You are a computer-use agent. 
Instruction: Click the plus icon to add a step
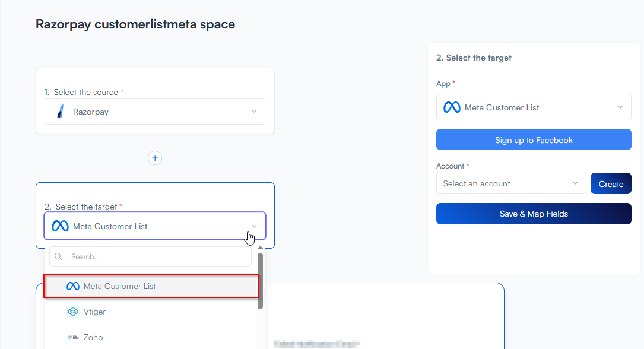(155, 158)
